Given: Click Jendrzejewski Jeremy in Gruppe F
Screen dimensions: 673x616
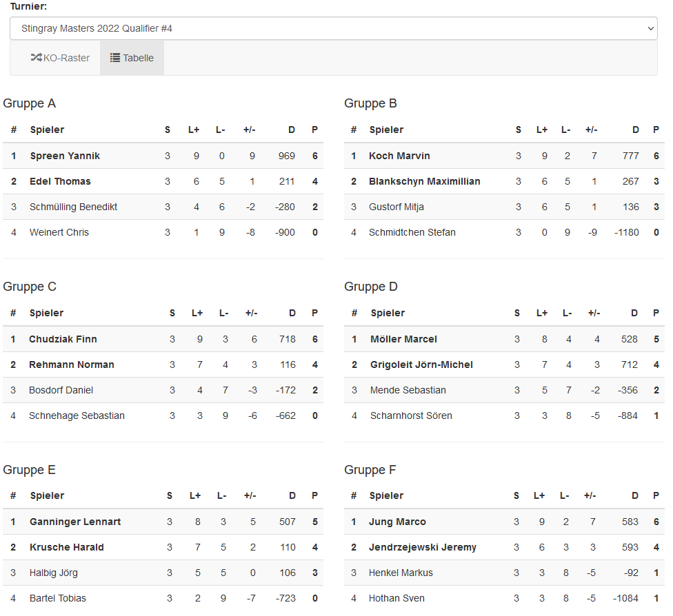Looking at the screenshot, I should pyautogui.click(x=423, y=547).
